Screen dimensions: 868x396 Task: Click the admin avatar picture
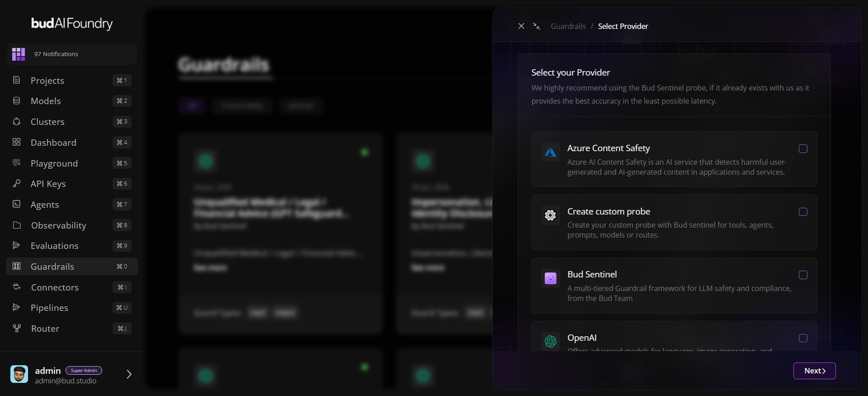point(19,374)
